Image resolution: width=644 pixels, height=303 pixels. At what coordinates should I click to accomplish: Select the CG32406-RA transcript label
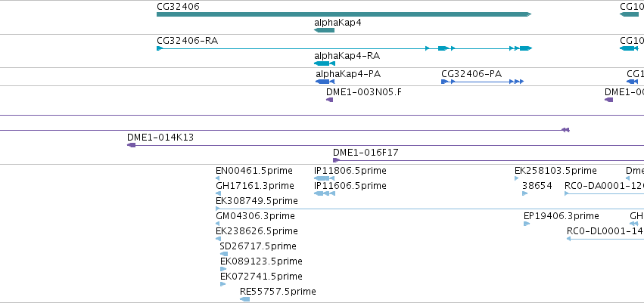[187, 41]
